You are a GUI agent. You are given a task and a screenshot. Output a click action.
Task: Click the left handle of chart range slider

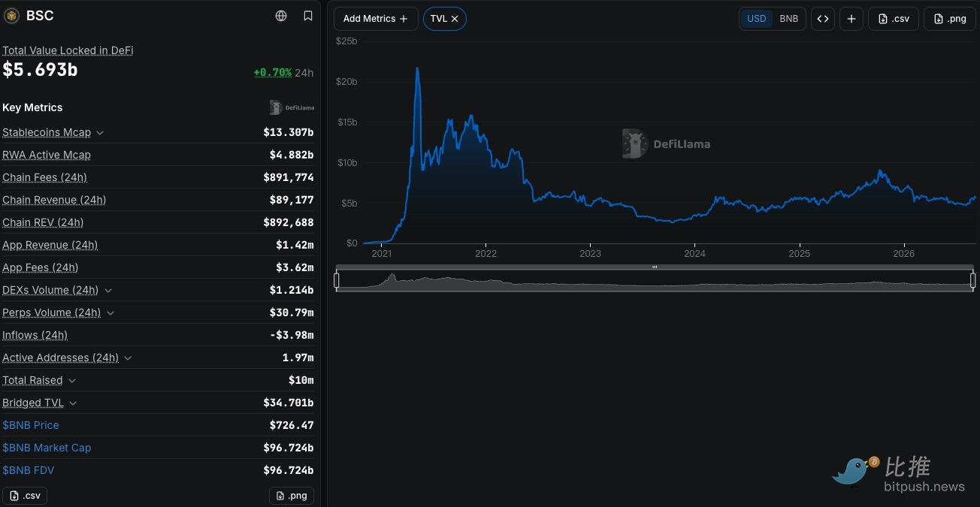337,281
